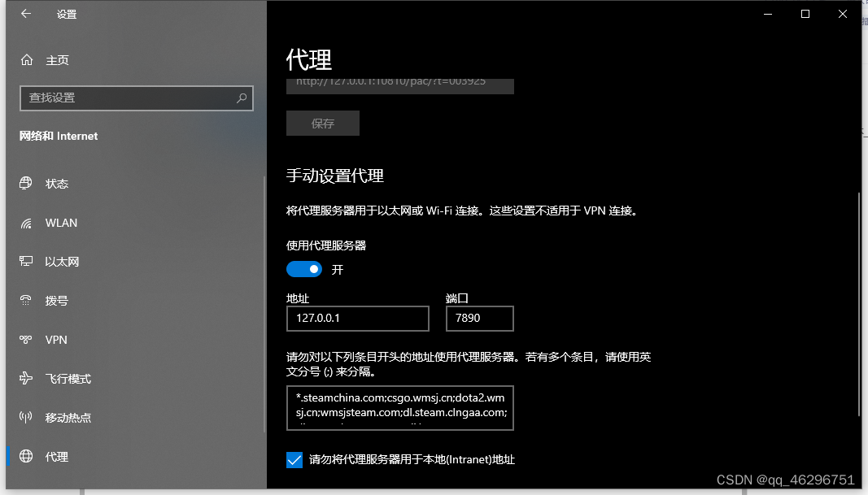Turn off the 使用代理服务器 toggle

(x=303, y=269)
